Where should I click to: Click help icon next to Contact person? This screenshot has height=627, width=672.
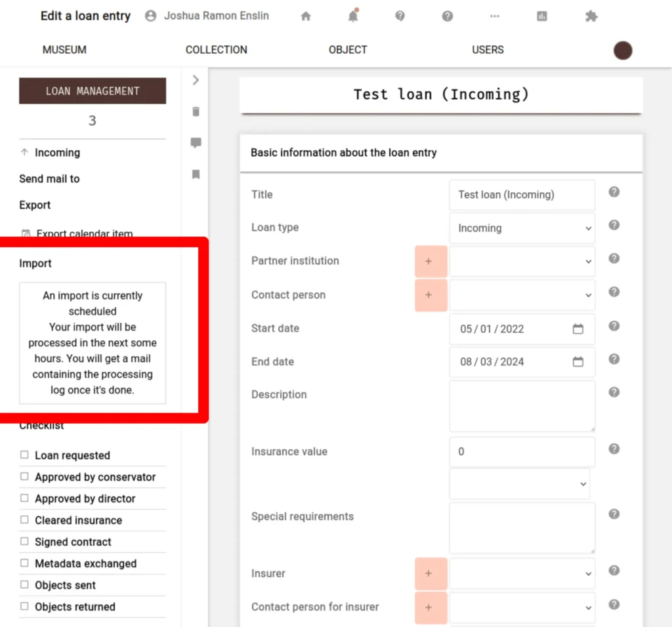[x=614, y=292]
